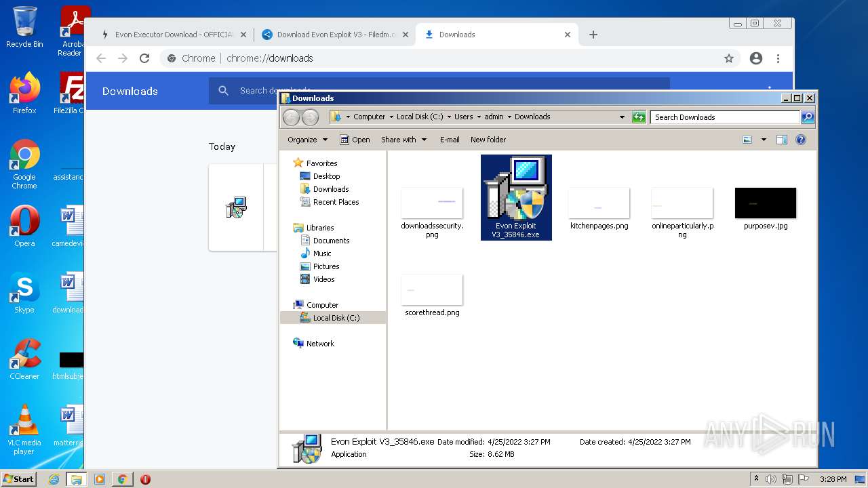This screenshot has height=488, width=868.
Task: Click the Open toolbar button
Action: point(355,140)
